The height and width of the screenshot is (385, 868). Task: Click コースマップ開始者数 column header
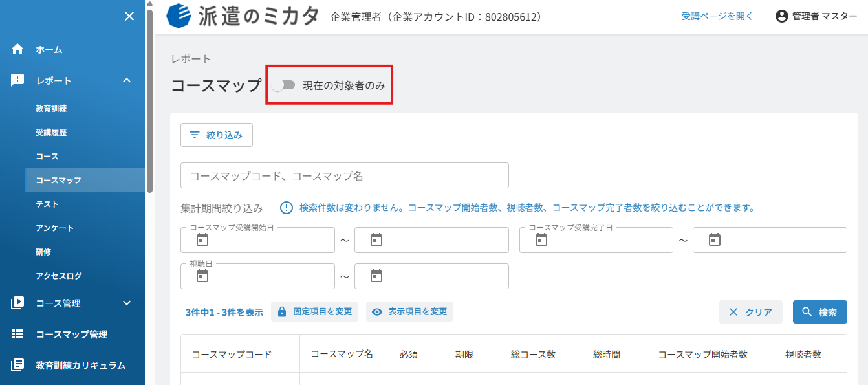(703, 354)
